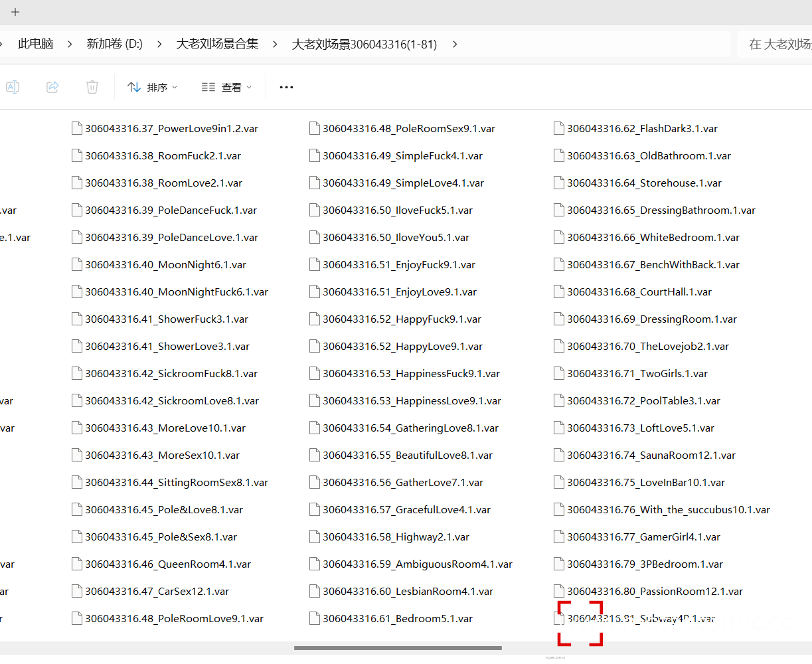Select file icon of 38_RoomFuck2.1.var
This screenshot has width=812, height=664.
(x=77, y=155)
